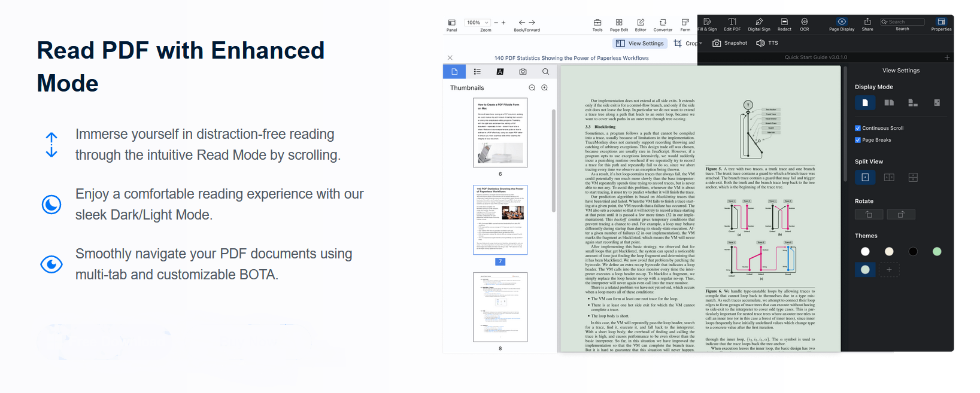This screenshot has width=980, height=393.
Task: Select the page 8 thumbnail
Action: point(500,307)
